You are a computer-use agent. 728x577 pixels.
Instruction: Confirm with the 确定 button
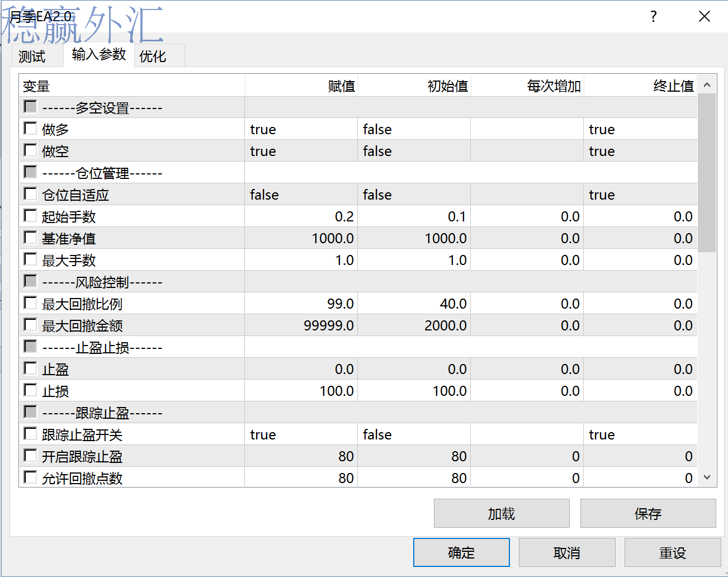[x=461, y=552]
